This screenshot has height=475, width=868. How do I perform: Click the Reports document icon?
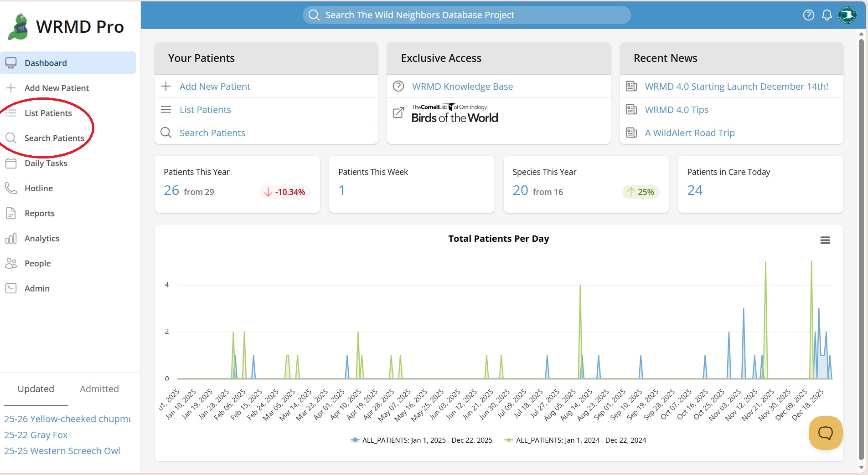point(11,213)
